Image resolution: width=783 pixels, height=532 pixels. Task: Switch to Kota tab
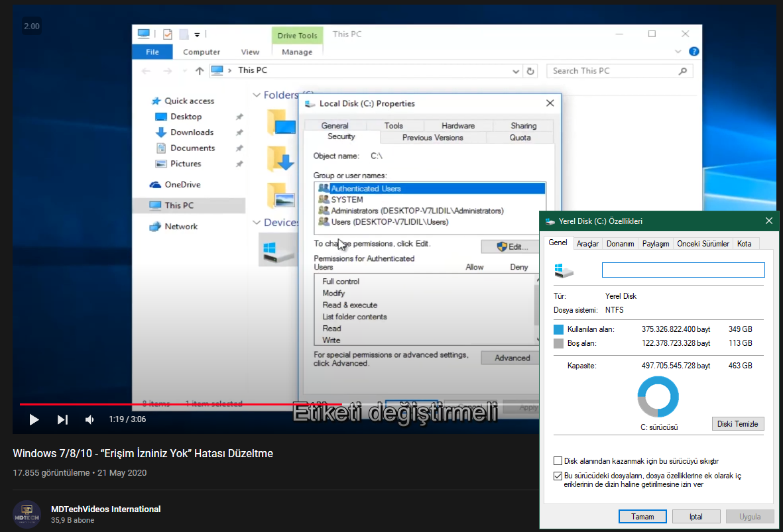744,244
